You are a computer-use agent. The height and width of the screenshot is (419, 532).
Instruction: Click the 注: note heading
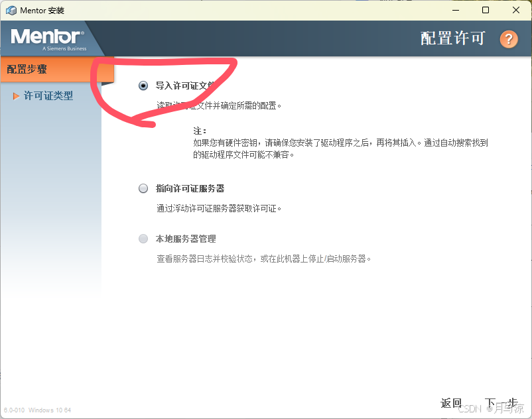pyautogui.click(x=200, y=131)
